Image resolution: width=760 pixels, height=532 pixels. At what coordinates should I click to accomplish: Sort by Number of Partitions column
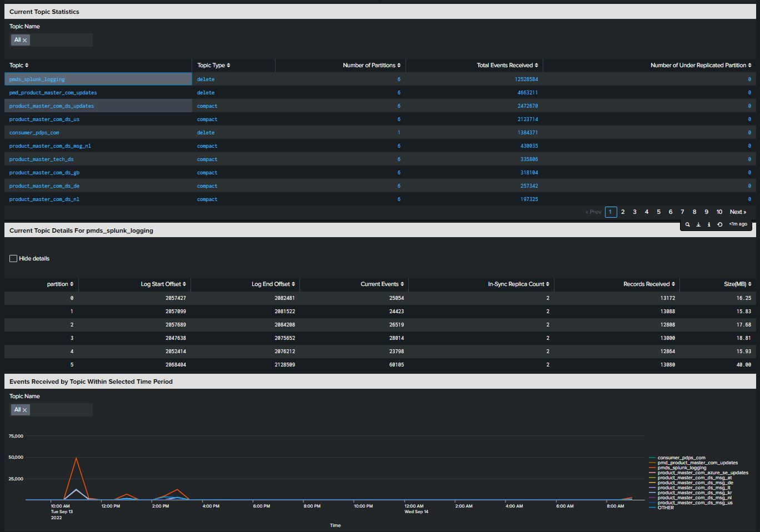[372, 65]
